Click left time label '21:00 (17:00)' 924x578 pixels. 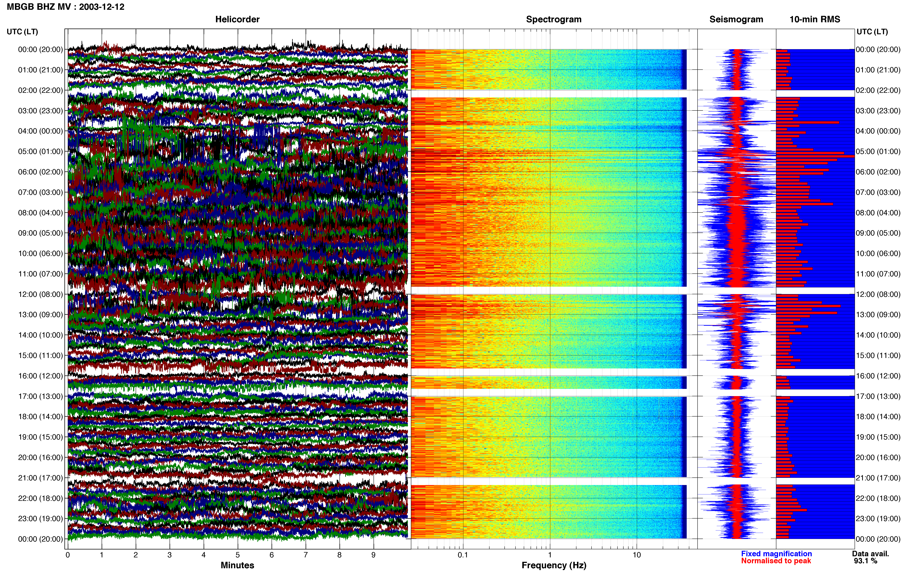41,478
